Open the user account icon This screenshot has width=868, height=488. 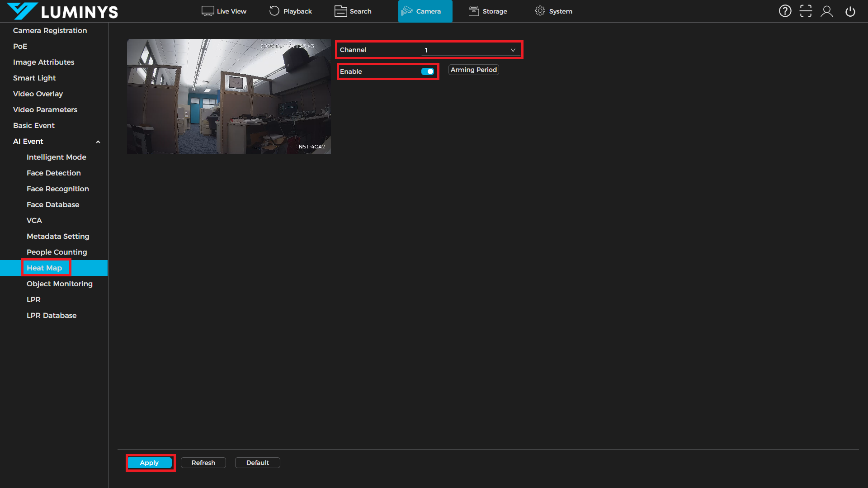click(x=827, y=11)
